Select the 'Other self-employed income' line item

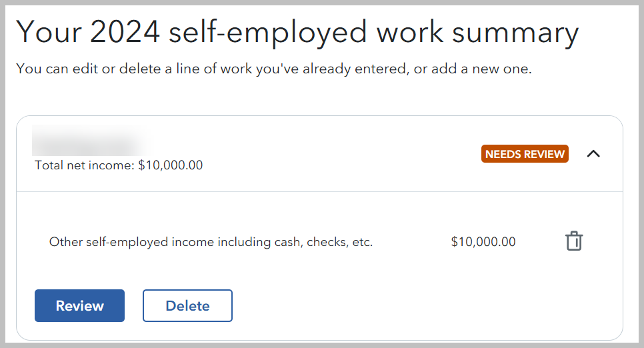(x=211, y=242)
